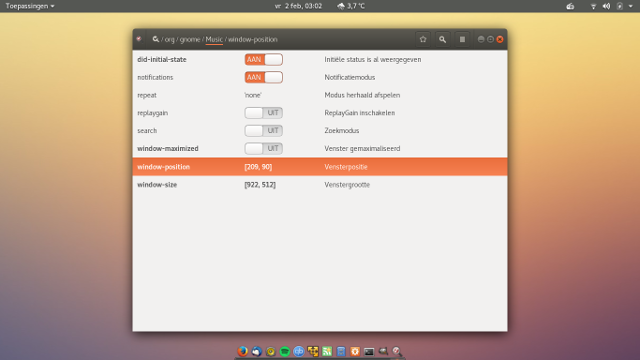Open the terminal from the dock

click(x=369, y=351)
